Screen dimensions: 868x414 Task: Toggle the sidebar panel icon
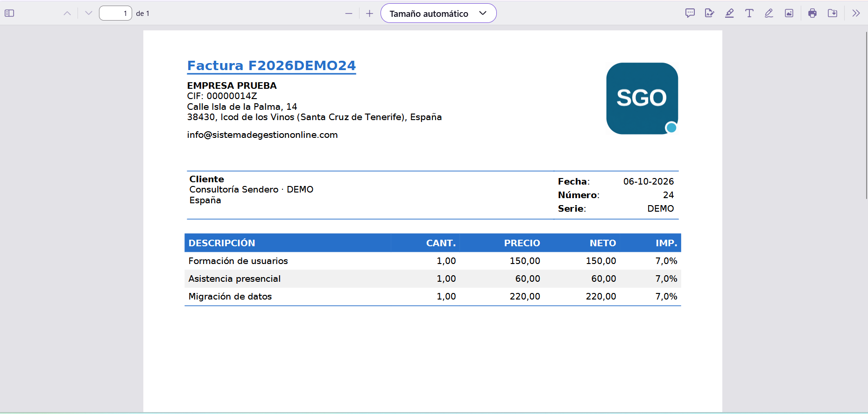click(x=9, y=13)
